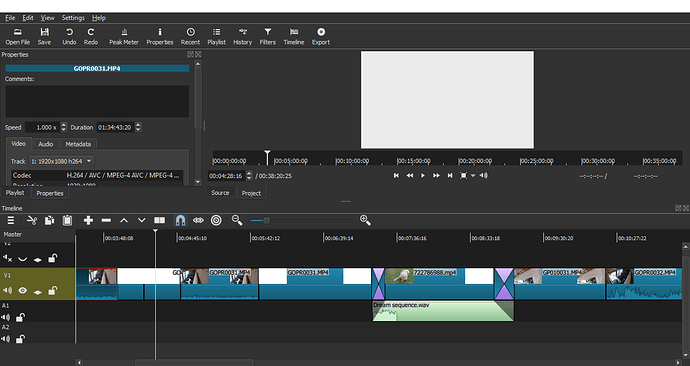Mute the A2 audio track
The height and width of the screenshot is (366, 690).
tap(6, 339)
